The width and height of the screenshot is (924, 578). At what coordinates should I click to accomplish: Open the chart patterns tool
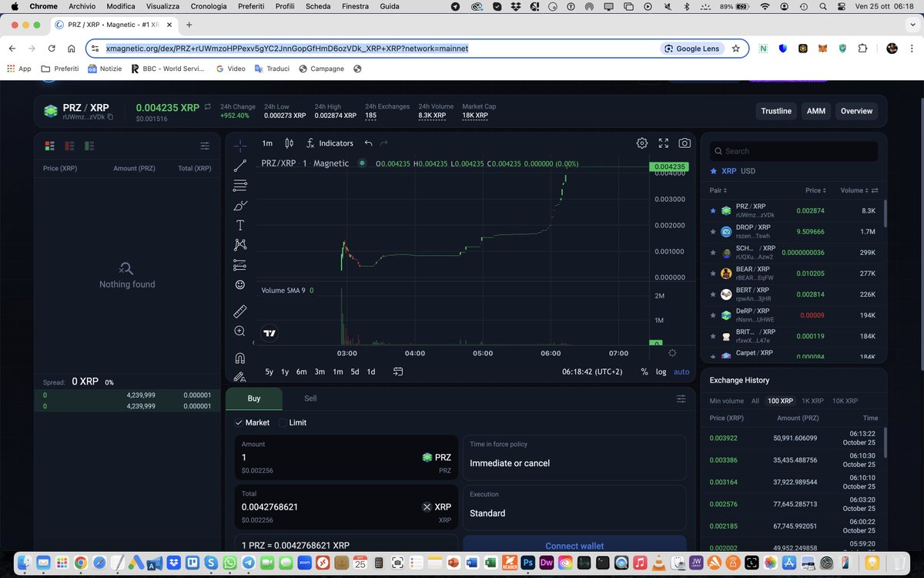pos(240,245)
